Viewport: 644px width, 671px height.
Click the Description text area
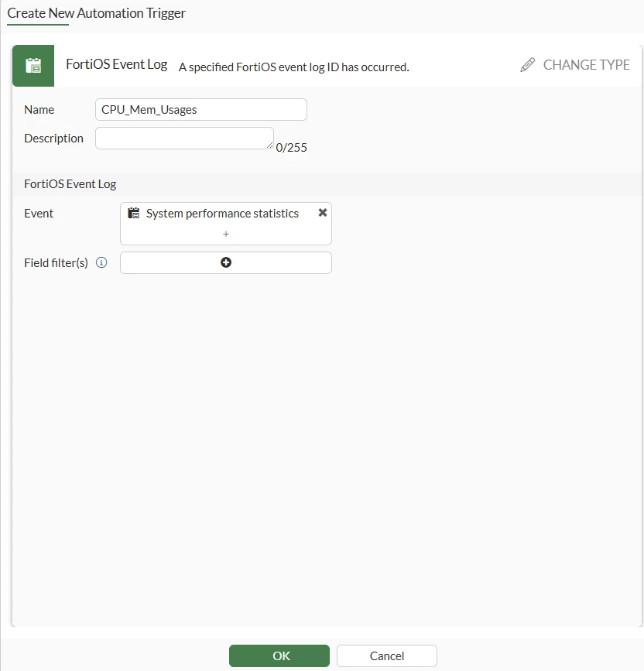[x=184, y=139]
